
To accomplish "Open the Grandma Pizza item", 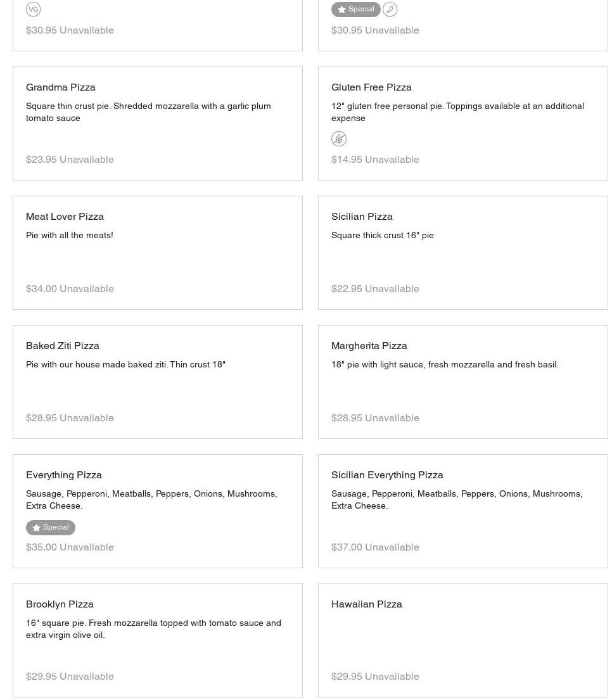I will pyautogui.click(x=61, y=87).
